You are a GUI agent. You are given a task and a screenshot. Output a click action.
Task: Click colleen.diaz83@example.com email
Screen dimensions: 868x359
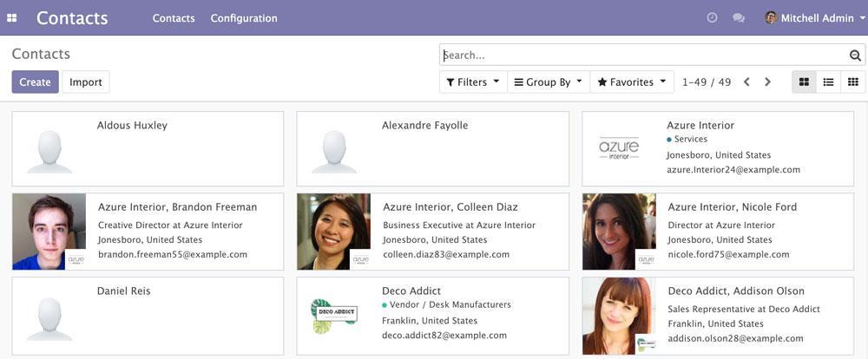coord(446,254)
